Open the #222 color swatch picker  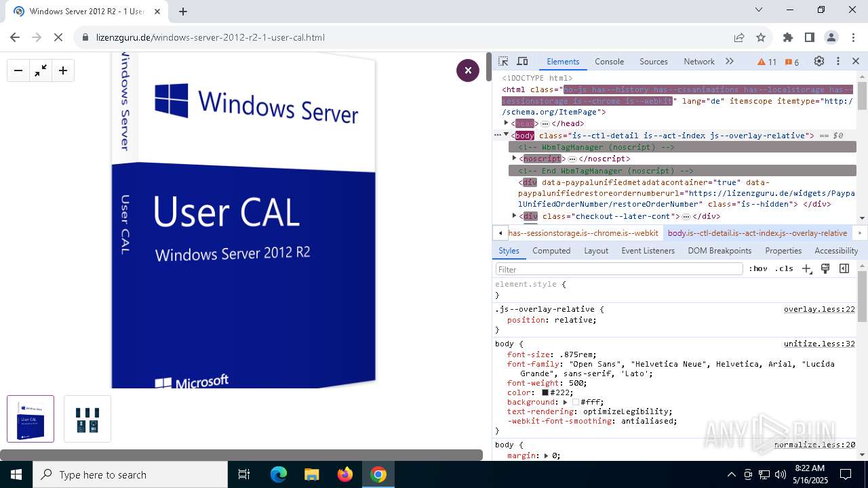pyautogui.click(x=545, y=392)
